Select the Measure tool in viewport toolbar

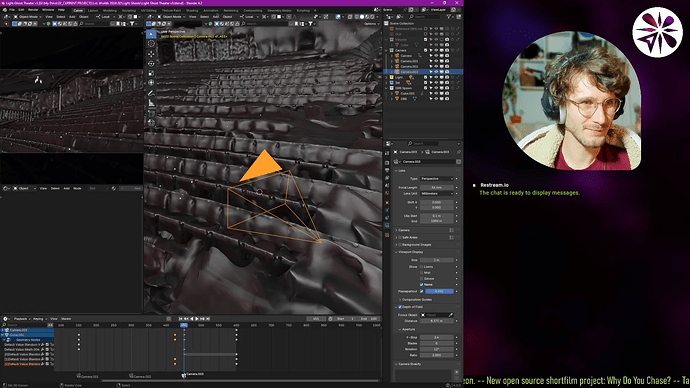coord(151,103)
